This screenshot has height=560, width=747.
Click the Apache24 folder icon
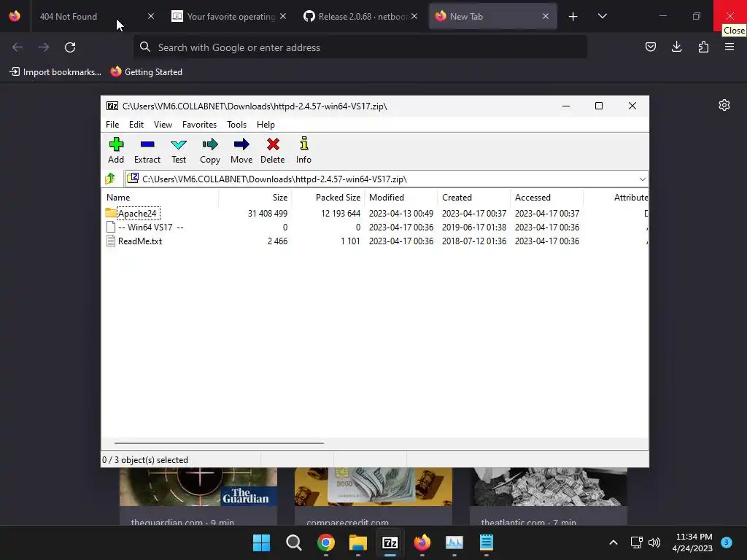[x=111, y=213]
